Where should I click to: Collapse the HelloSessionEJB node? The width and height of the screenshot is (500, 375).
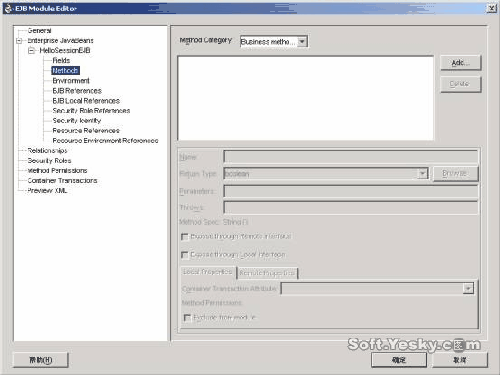[31, 51]
